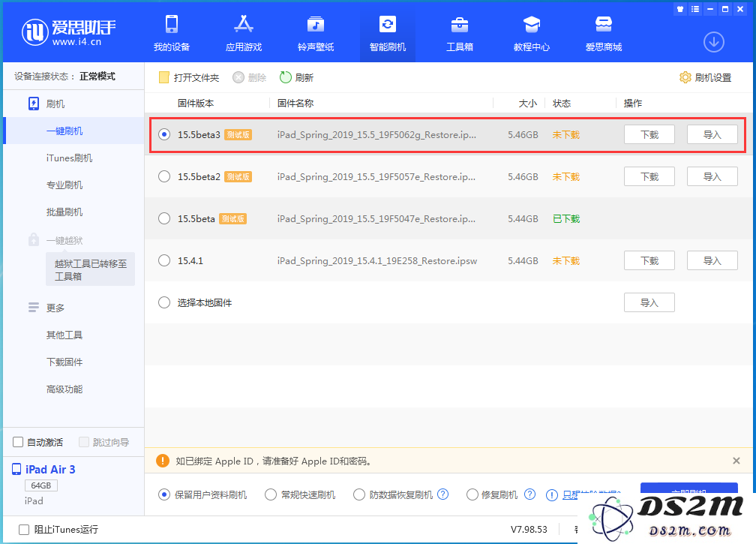Open the 应用游戏 apps icon

244,24
